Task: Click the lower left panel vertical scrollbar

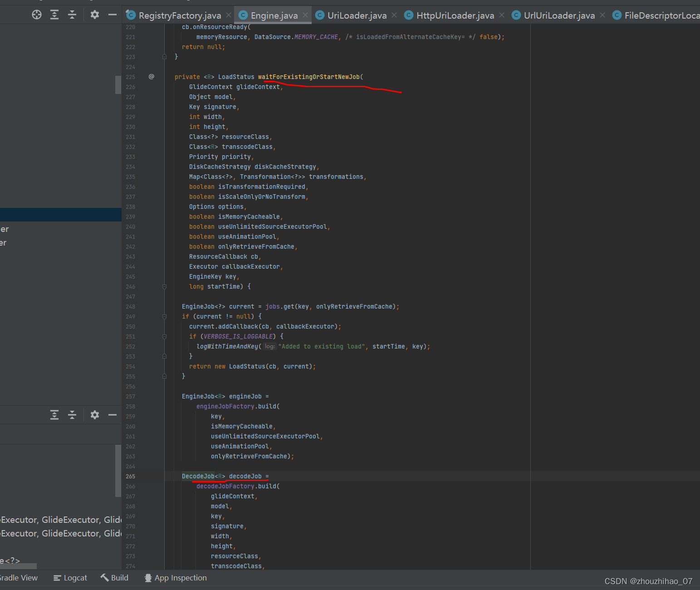Action: (x=118, y=471)
